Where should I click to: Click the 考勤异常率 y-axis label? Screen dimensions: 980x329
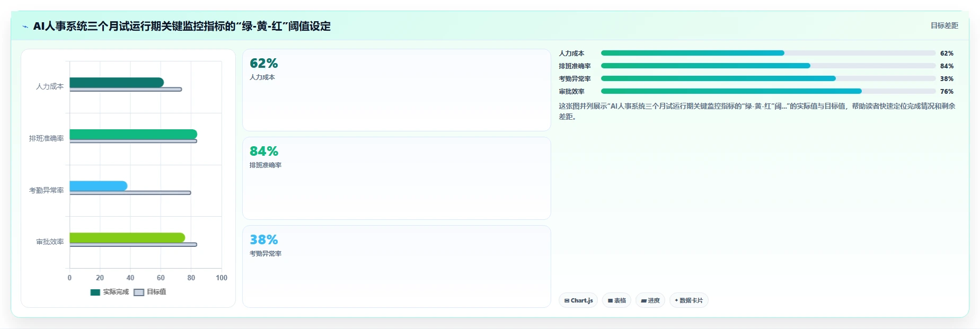coord(46,190)
